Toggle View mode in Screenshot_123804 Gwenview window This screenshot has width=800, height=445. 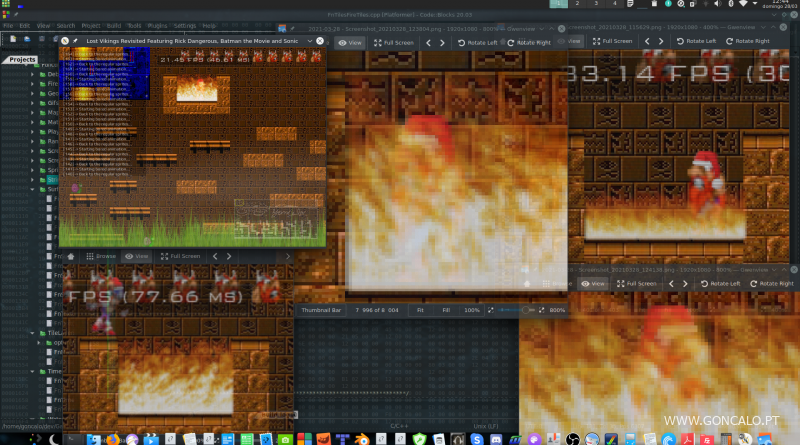(x=350, y=43)
